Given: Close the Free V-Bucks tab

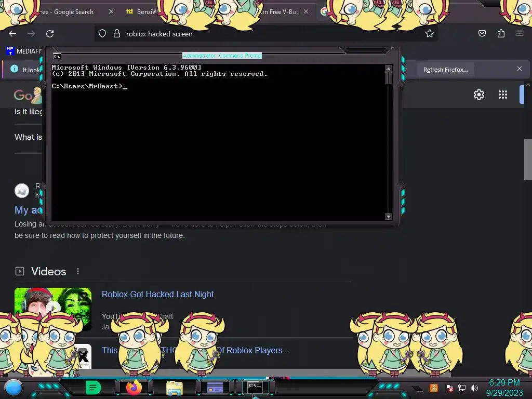Looking at the screenshot, I should (306, 11).
